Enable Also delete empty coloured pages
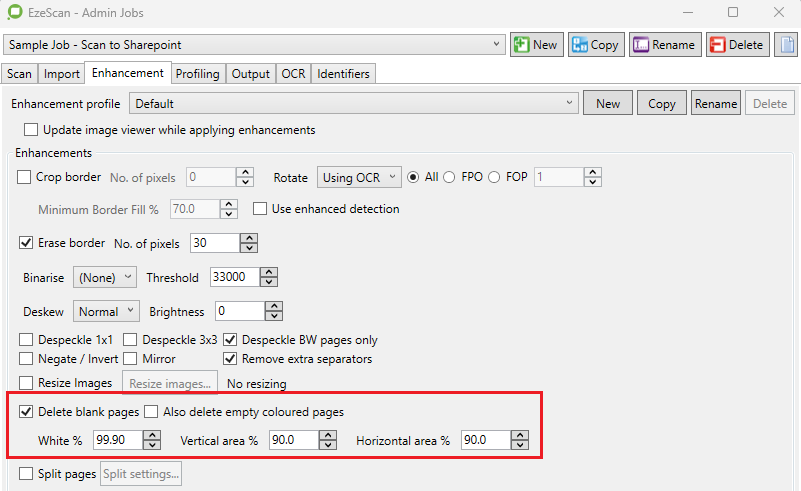 tap(151, 412)
